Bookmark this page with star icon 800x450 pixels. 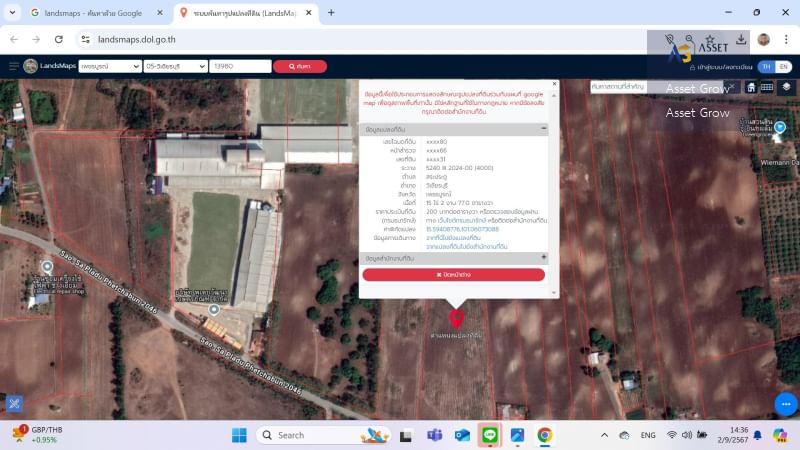tap(709, 39)
